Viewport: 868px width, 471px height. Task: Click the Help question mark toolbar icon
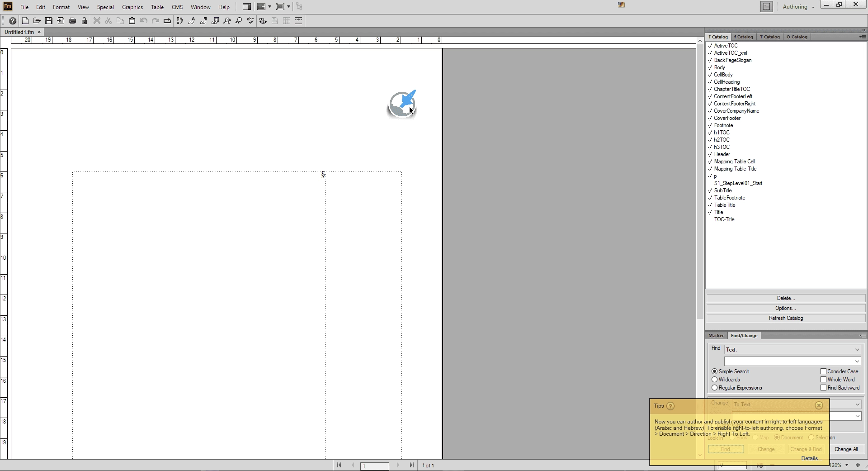click(x=13, y=21)
